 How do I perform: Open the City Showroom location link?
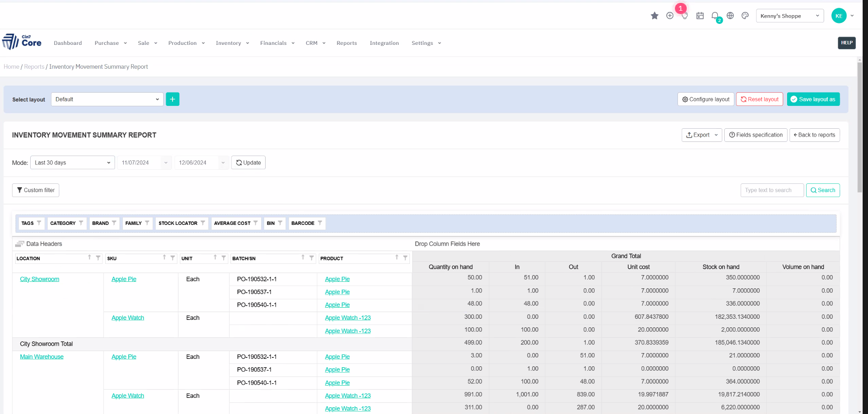click(x=39, y=279)
